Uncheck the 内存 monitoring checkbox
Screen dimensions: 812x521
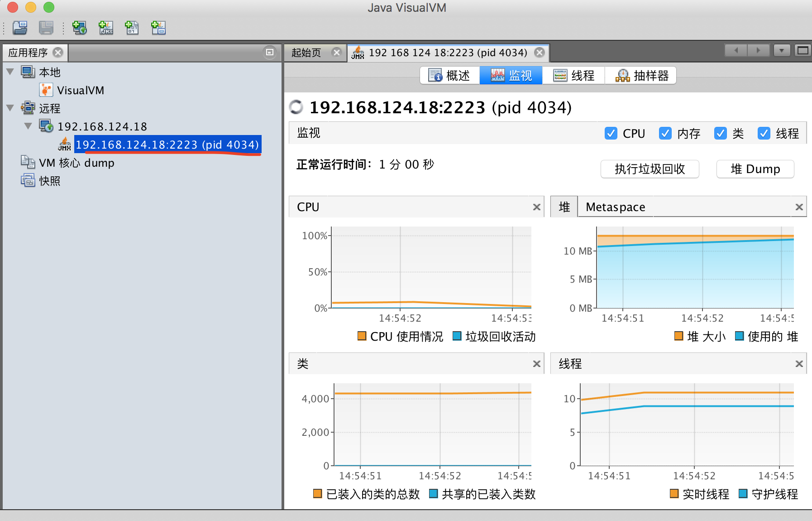click(x=665, y=133)
